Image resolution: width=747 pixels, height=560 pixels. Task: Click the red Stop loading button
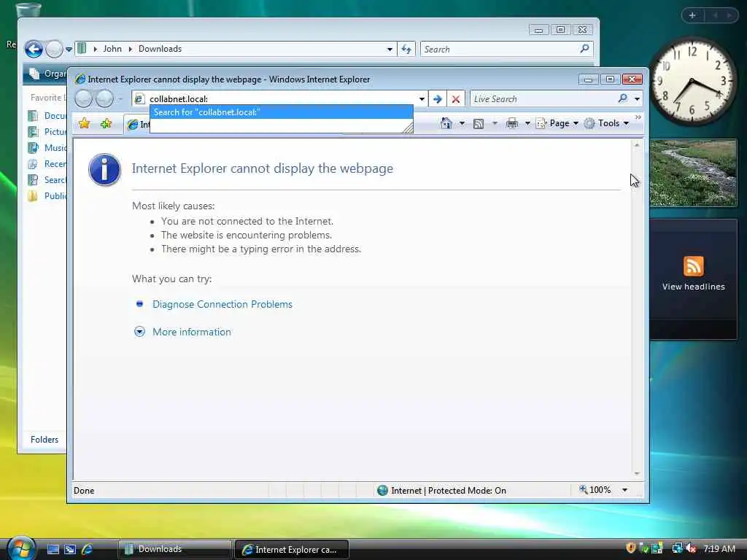456,99
